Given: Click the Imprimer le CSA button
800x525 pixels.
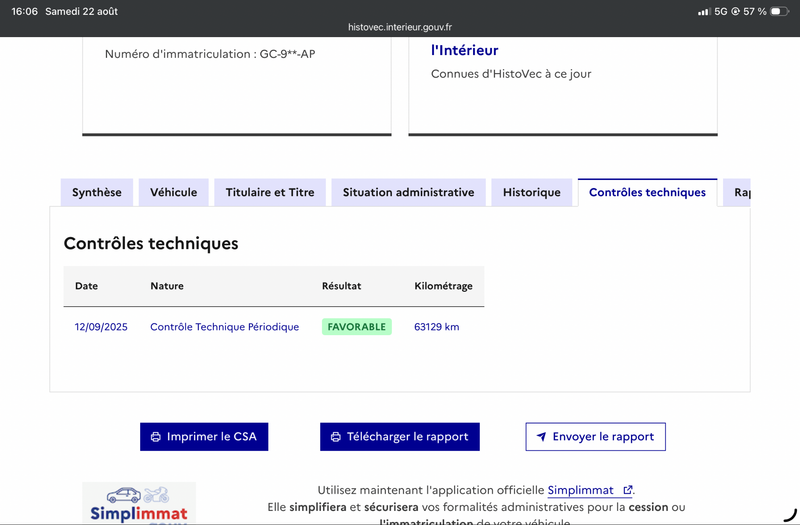Looking at the screenshot, I should click(x=204, y=437).
